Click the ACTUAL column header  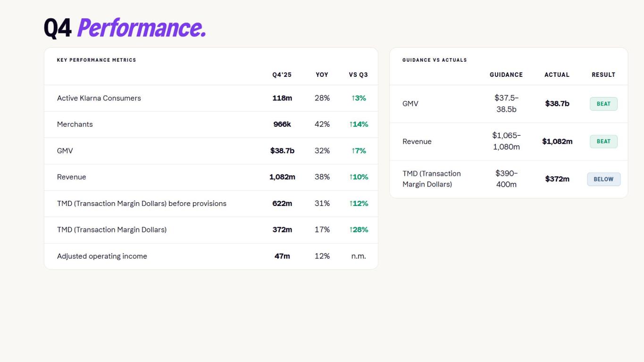coord(557,75)
